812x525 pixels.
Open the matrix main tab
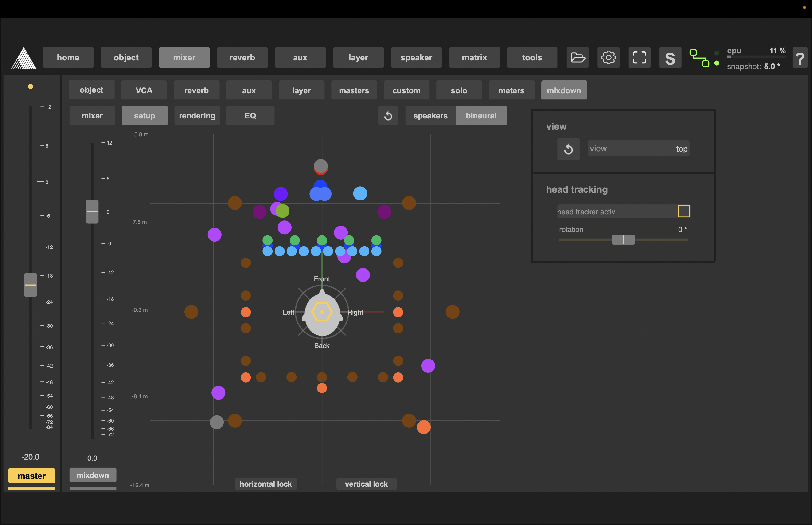[x=474, y=58]
